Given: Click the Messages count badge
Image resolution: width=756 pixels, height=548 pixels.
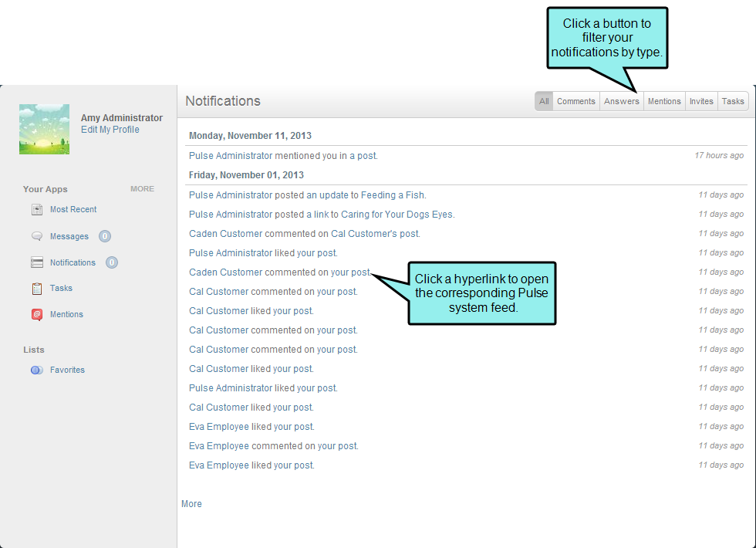Looking at the screenshot, I should pos(105,236).
